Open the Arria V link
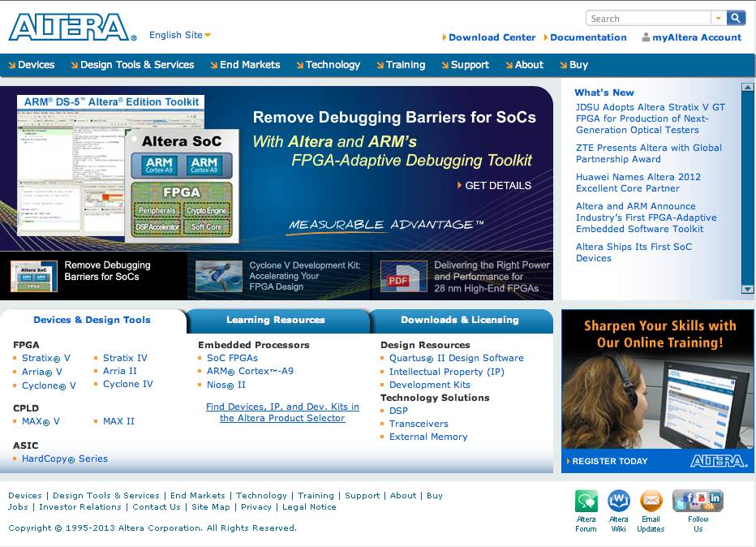Image resolution: width=756 pixels, height=547 pixels. pyautogui.click(x=42, y=372)
